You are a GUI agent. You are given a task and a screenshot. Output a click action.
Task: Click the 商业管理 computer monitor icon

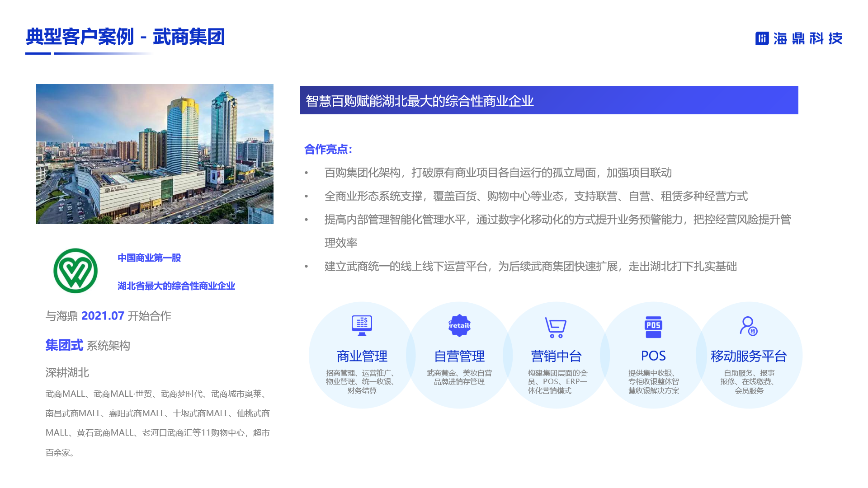coord(362,325)
